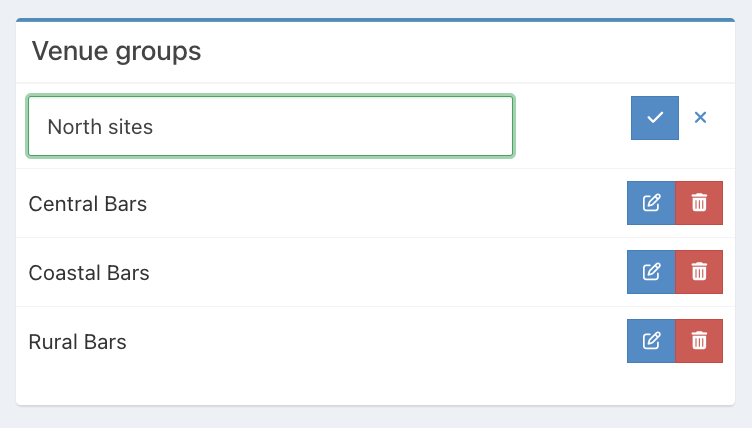
Task: Open the edit pencil for Coastal Bars
Action: 651,272
